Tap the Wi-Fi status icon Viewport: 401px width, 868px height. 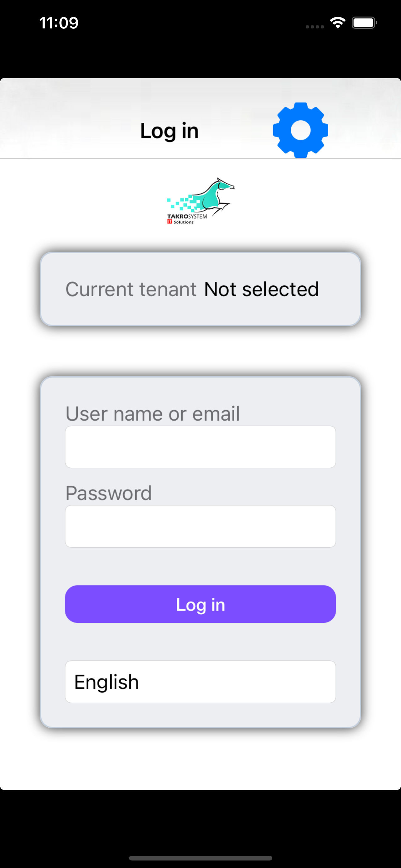(x=338, y=23)
